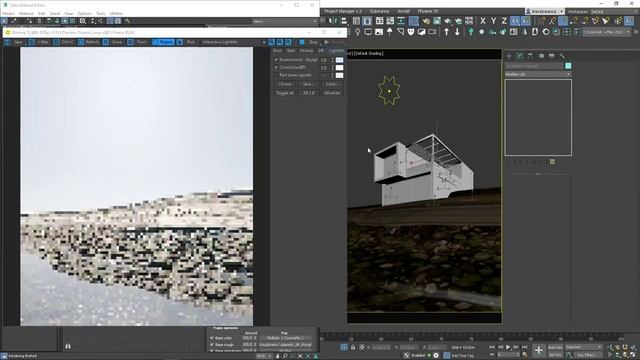This screenshot has width=640, height=360.
Task: Open the Rest (unassigned) color swatch
Action: pos(339,75)
